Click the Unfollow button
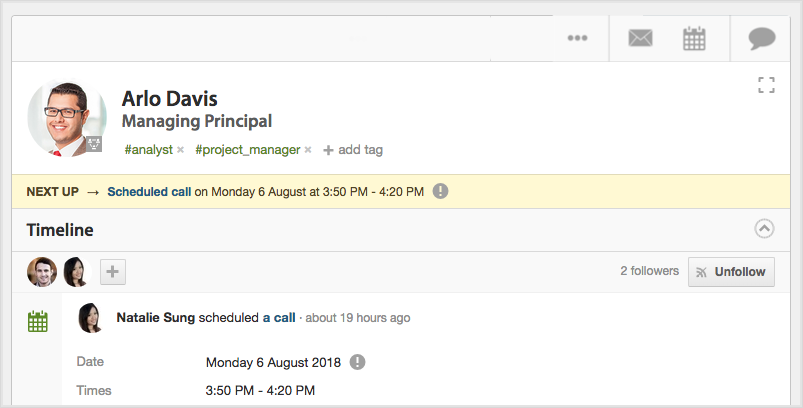 (731, 272)
